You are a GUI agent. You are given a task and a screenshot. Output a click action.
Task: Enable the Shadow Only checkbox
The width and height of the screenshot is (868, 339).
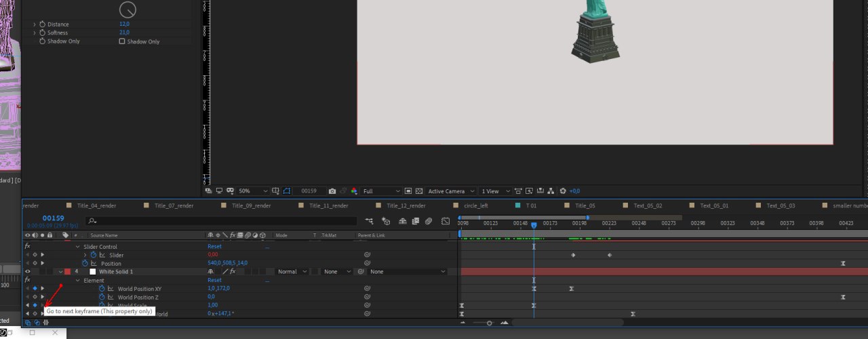(x=122, y=41)
